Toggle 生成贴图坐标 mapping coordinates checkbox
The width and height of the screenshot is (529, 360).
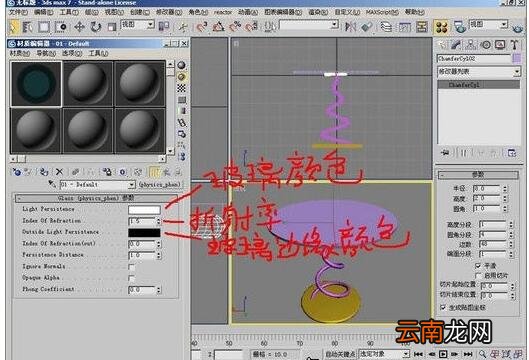(x=443, y=307)
